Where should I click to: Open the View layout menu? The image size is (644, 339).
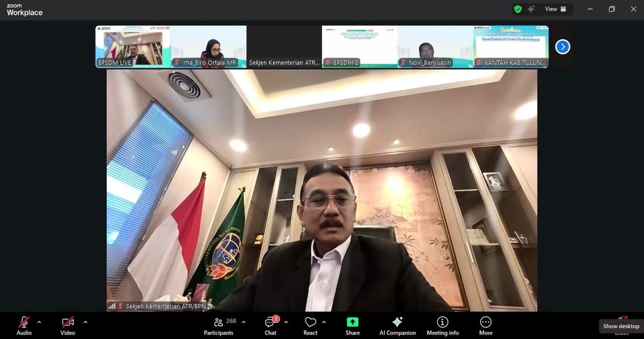pyautogui.click(x=555, y=9)
